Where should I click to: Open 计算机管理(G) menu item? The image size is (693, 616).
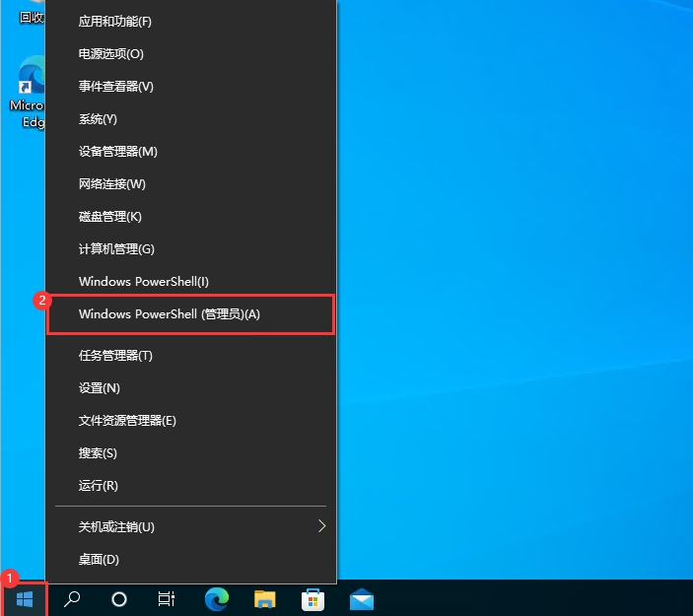191,249
